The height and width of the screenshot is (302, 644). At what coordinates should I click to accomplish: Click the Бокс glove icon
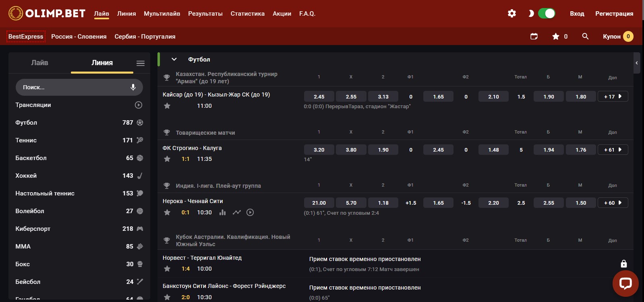point(140,264)
